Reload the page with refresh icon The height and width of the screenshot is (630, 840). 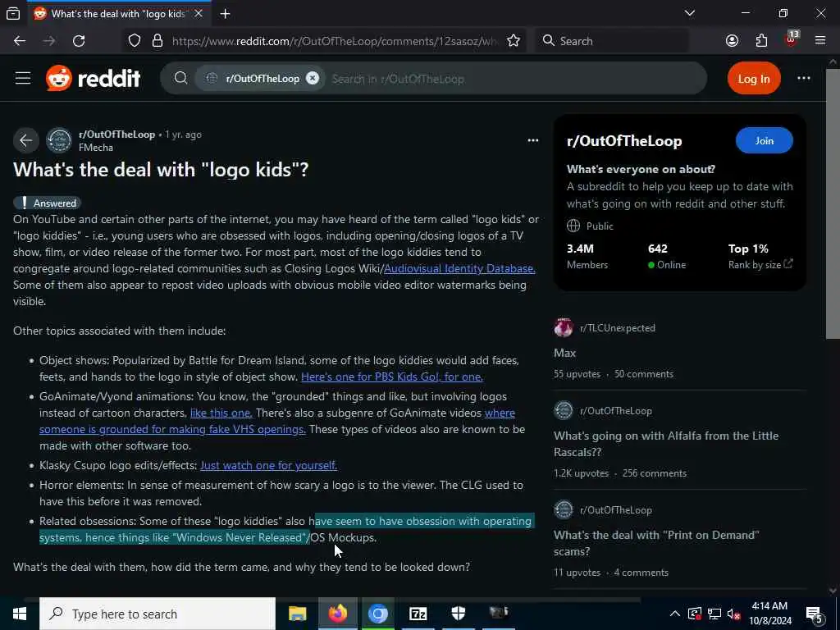pos(79,41)
